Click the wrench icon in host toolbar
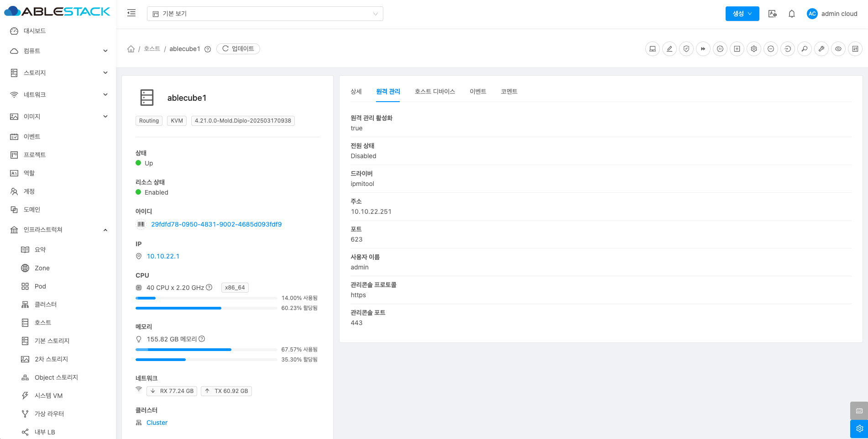 point(821,49)
